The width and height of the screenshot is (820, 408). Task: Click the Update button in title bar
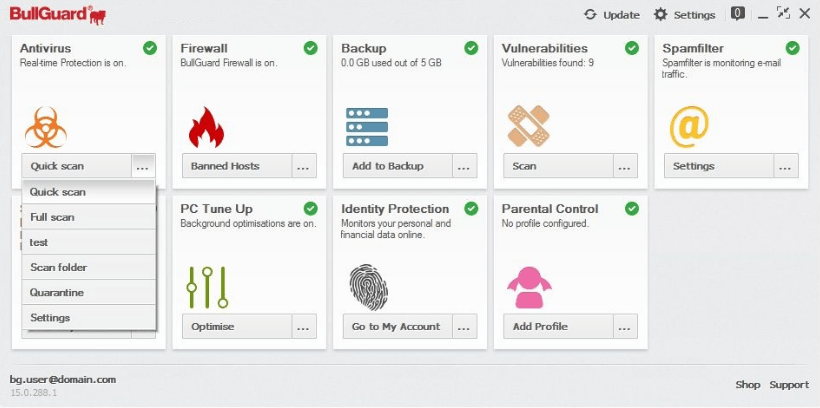612,15
